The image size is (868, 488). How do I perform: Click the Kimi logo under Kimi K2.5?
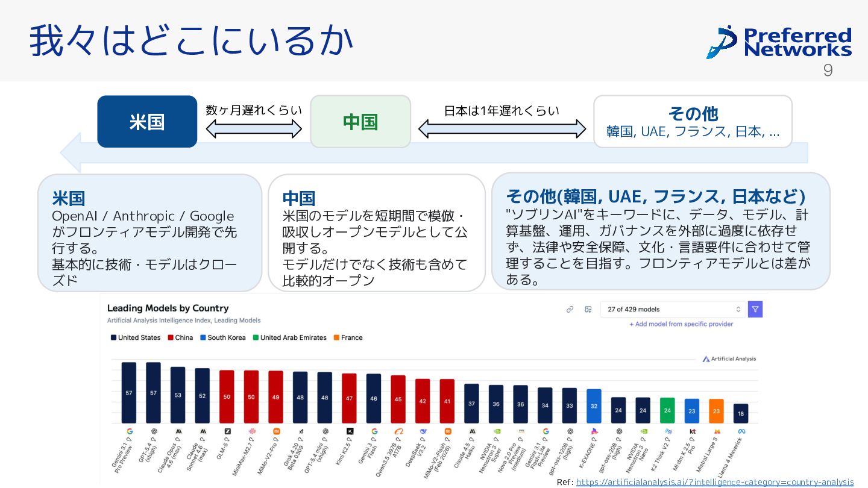[350, 431]
